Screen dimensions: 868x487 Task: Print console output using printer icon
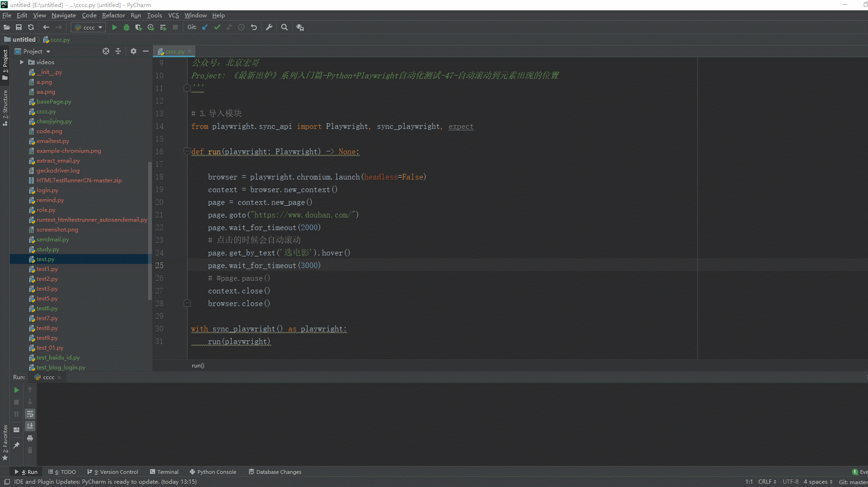tap(30, 438)
